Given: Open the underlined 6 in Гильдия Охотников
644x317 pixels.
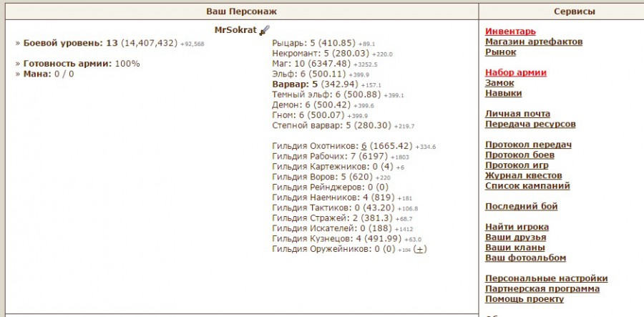Looking at the screenshot, I should tap(364, 145).
